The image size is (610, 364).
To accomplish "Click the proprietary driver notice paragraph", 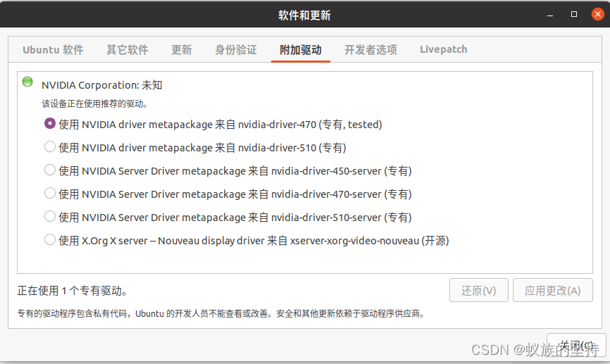I will click(221, 313).
